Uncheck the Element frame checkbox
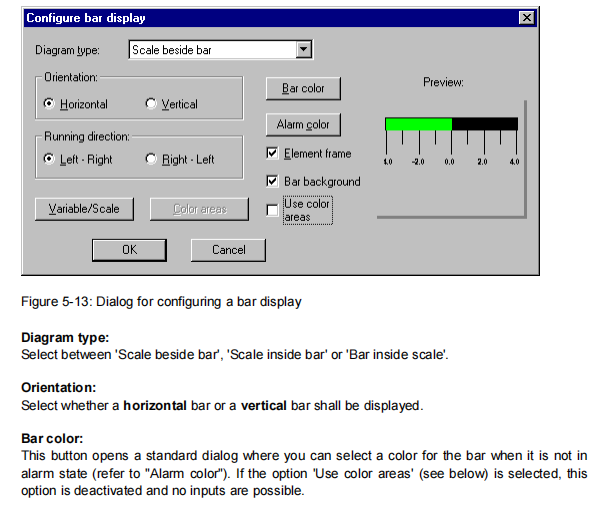This screenshot has height=509, width=615. (272, 154)
